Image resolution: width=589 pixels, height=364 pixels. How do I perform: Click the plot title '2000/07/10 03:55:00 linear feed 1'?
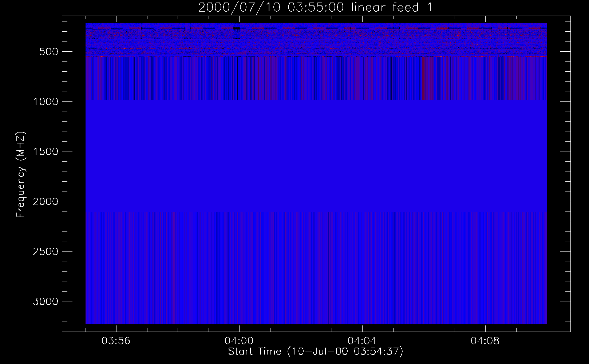(316, 7)
